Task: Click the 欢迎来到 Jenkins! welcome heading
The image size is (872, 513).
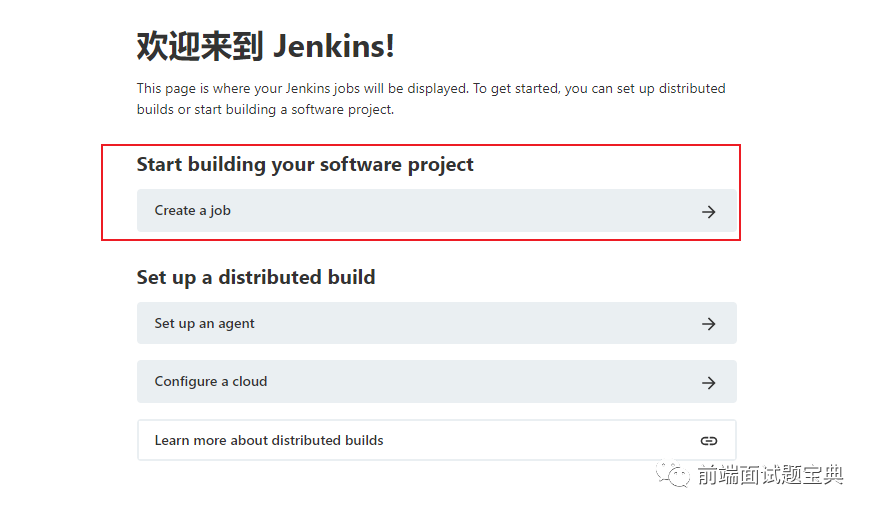Action: [266, 46]
